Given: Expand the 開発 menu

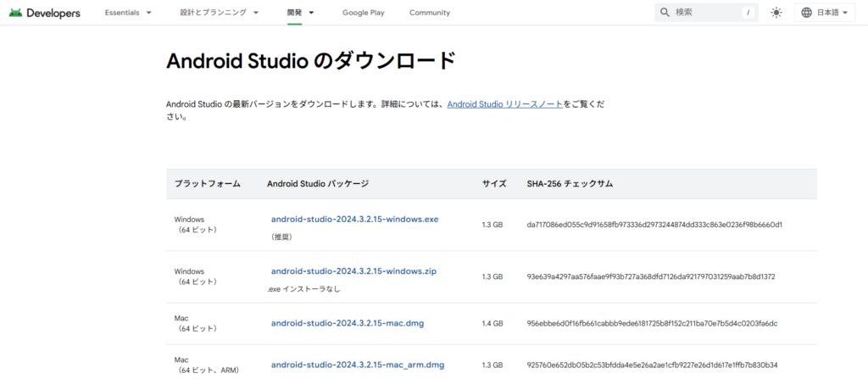Looking at the screenshot, I should pyautogui.click(x=301, y=12).
